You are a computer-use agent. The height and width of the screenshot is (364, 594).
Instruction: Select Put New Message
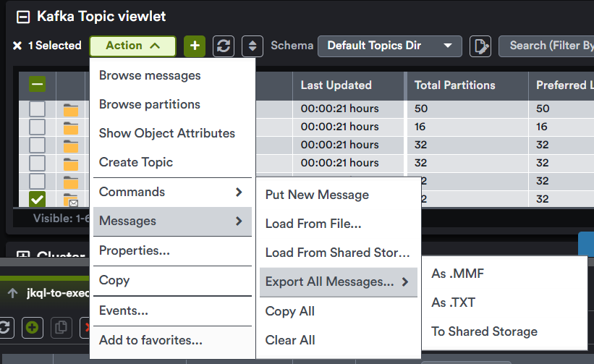(339, 195)
